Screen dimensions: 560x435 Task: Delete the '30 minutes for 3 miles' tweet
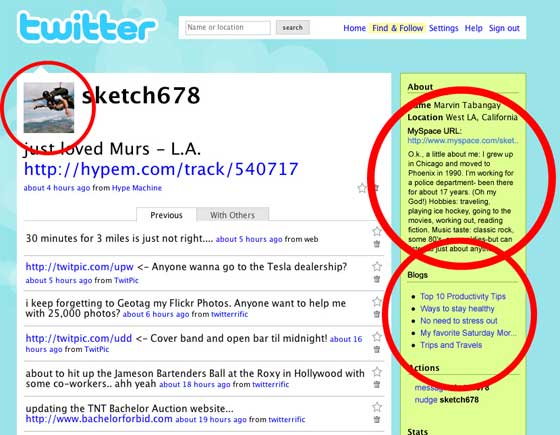377,244
